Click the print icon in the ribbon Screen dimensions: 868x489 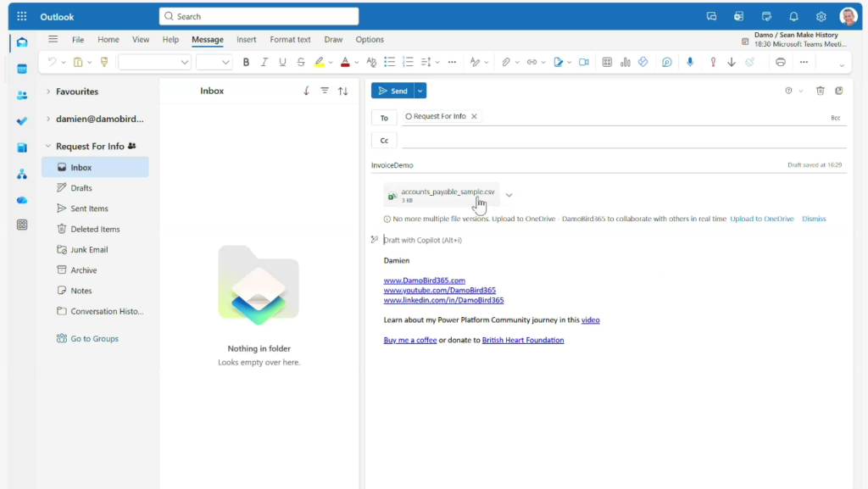click(x=780, y=62)
